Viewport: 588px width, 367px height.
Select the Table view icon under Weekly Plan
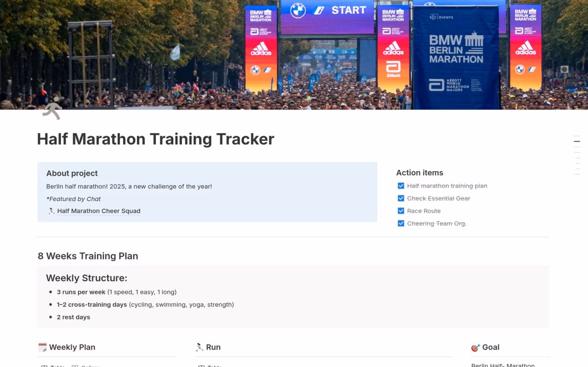[45, 366]
